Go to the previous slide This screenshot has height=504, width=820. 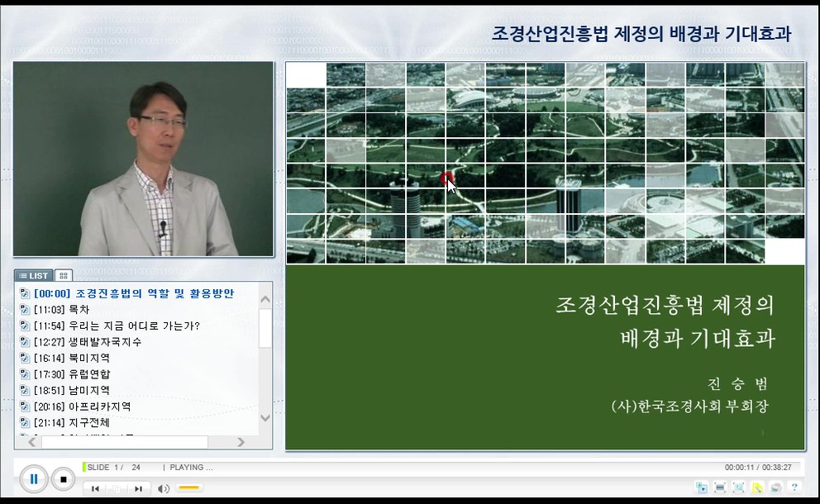[95, 488]
